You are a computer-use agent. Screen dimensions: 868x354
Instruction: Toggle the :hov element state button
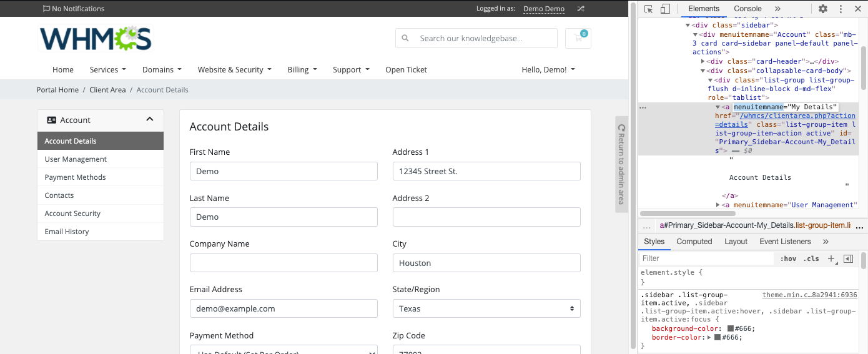[789, 258]
